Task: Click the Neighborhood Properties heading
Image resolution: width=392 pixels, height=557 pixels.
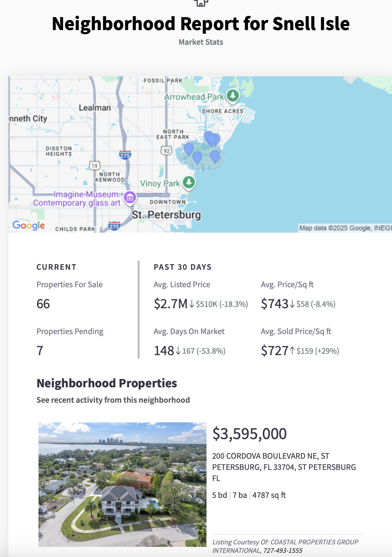Action: click(x=107, y=383)
